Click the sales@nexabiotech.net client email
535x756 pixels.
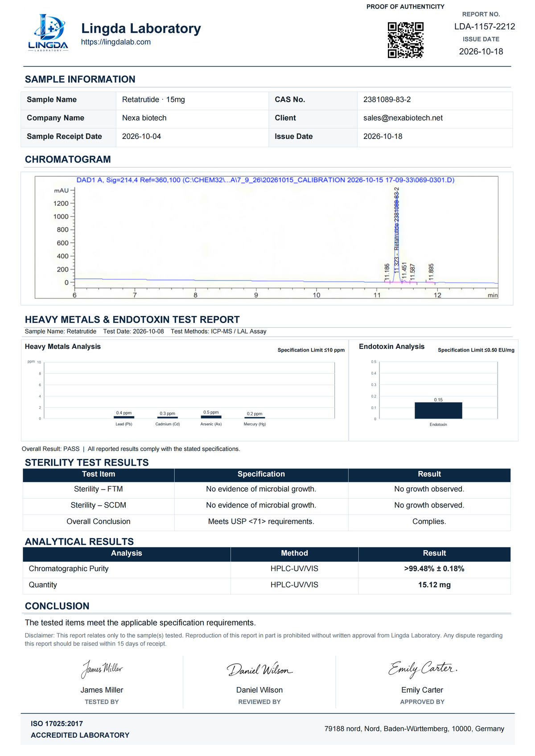[403, 118]
